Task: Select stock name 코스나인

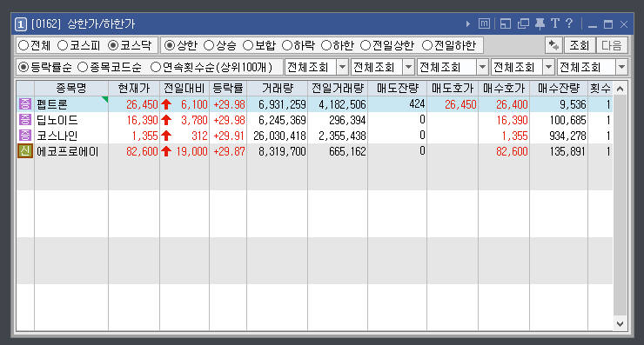Action: click(57, 136)
